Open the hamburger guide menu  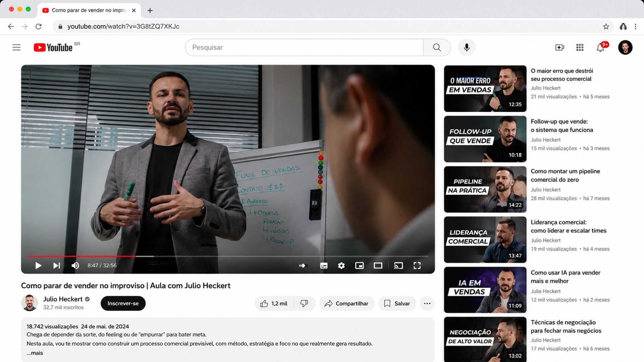16,47
